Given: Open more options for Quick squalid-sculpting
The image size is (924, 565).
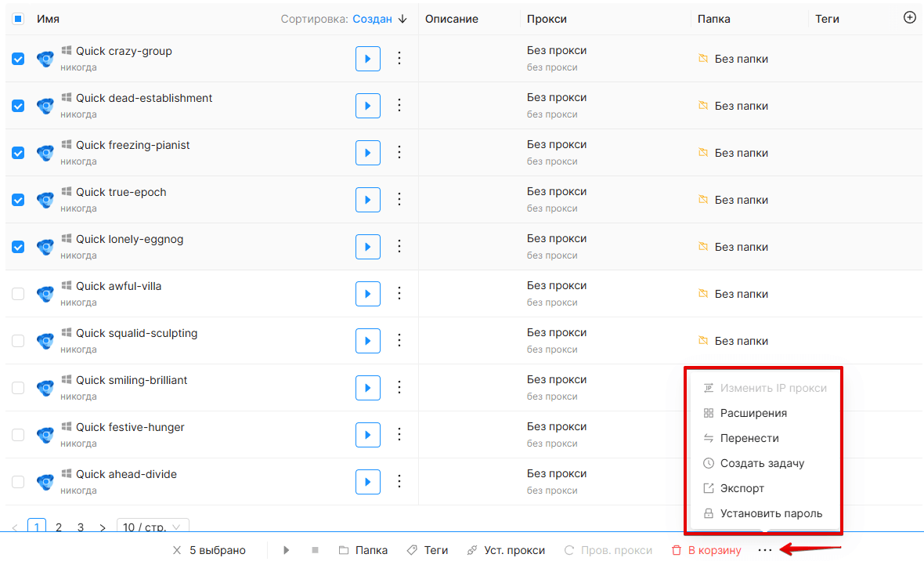Looking at the screenshot, I should pyautogui.click(x=399, y=340).
